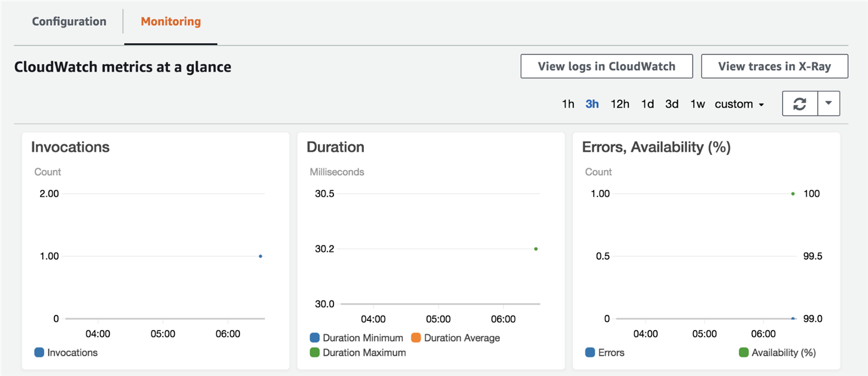868x376 pixels.
Task: Click View logs in CloudWatch button
Action: 606,66
